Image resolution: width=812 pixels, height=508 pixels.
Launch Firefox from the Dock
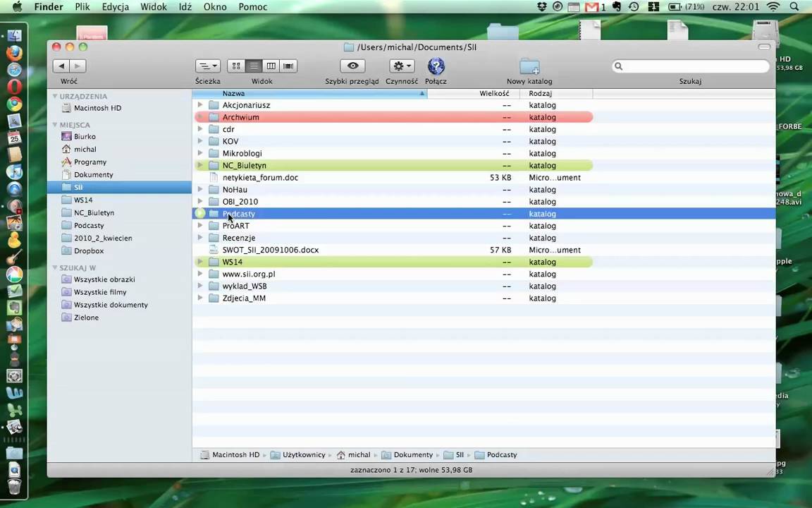[14, 53]
